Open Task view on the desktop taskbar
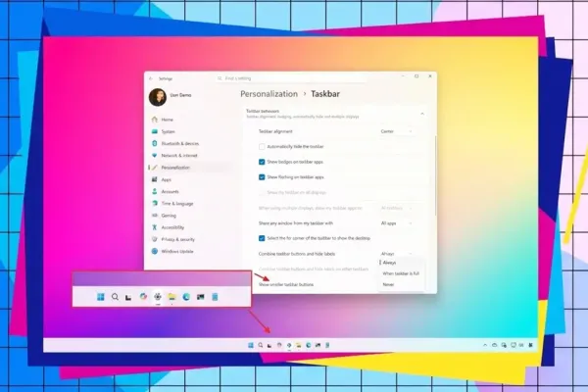 (269, 345)
